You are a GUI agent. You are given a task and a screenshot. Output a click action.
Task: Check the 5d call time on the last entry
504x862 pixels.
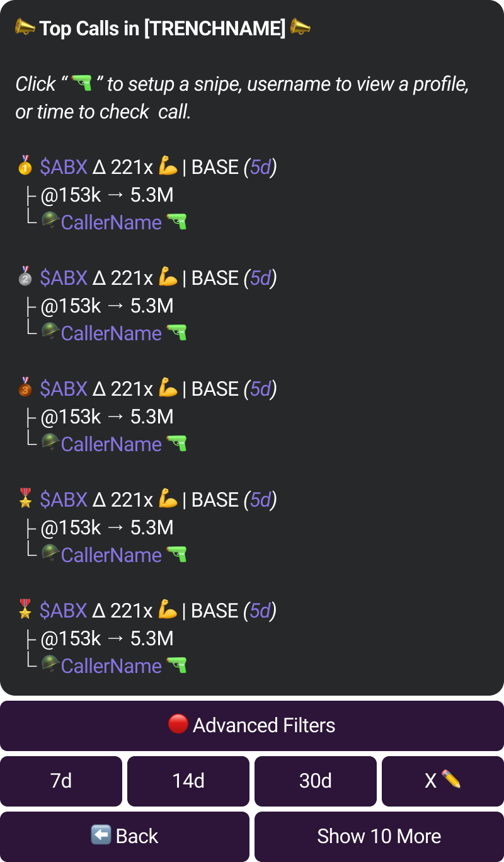[261, 611]
